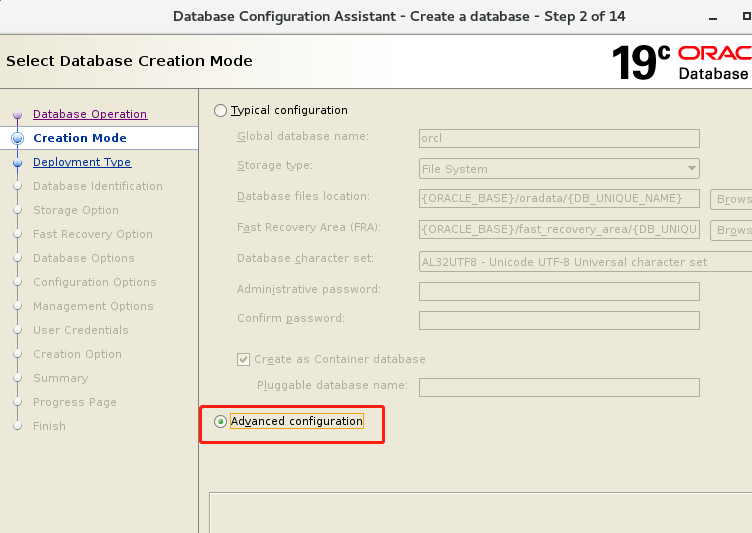Click the Fast Recovery Area field
This screenshot has width=752, height=533.
pos(559,229)
